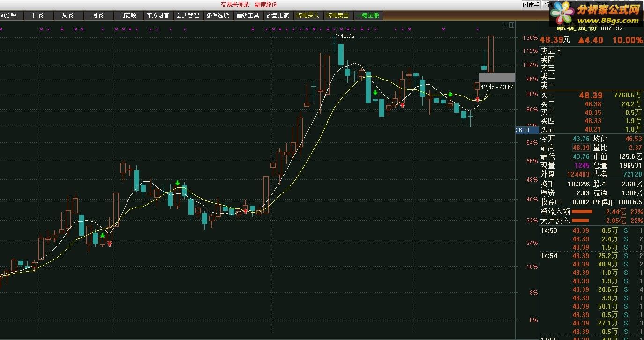The width and height of the screenshot is (644, 340).
Task: Click the red up arrow beside 42.45 - 43.64
Action: (477, 99)
